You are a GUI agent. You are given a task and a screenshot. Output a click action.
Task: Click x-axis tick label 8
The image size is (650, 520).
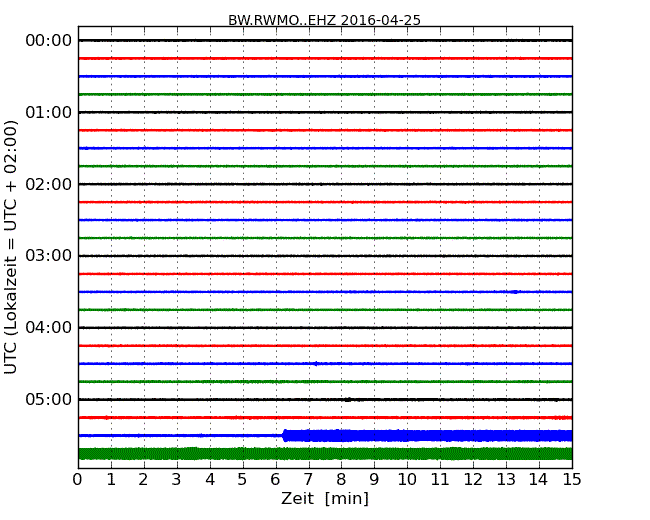click(341, 480)
